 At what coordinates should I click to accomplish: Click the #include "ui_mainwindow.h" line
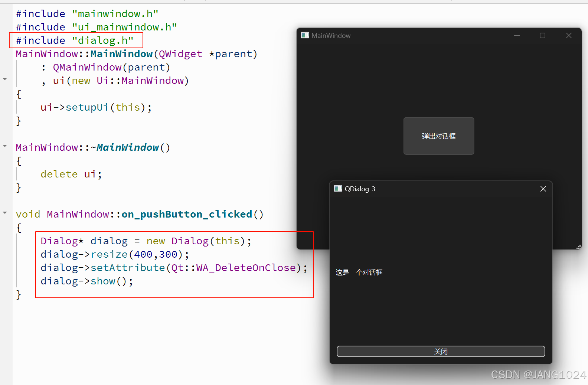pyautogui.click(x=97, y=27)
